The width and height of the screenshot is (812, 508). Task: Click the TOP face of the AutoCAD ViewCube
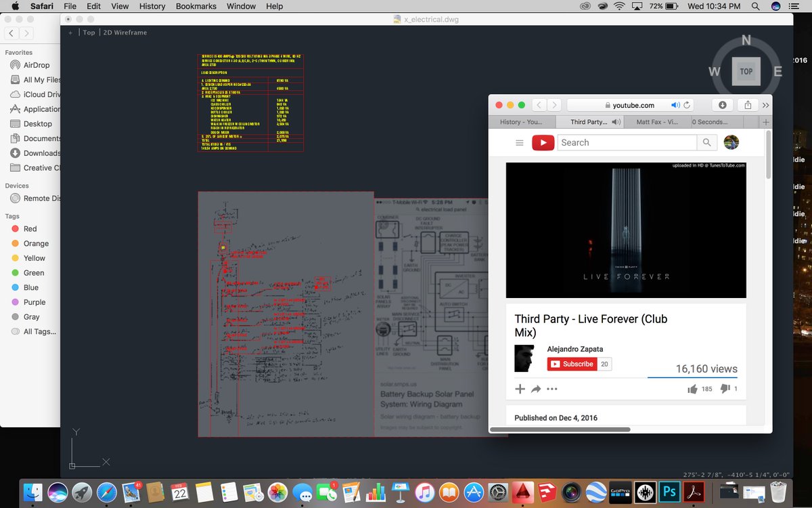point(746,71)
